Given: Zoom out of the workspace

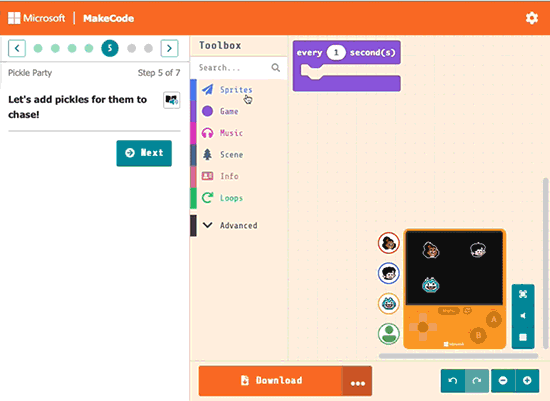Looking at the screenshot, I should (503, 380).
